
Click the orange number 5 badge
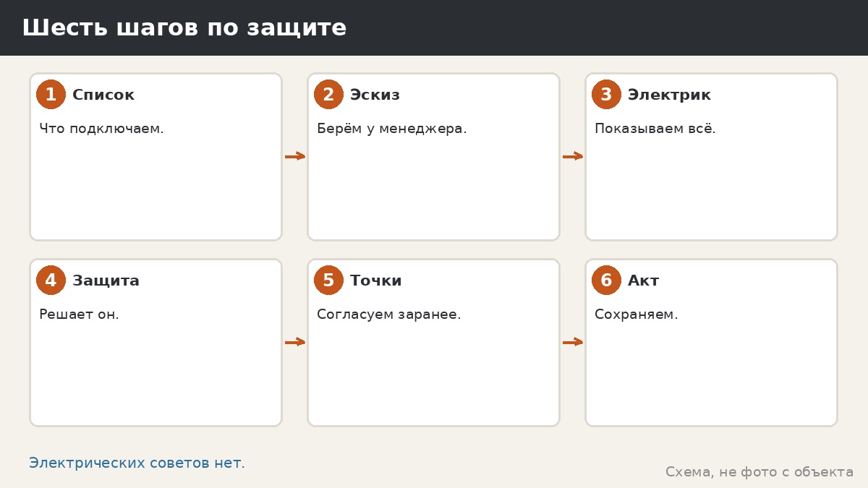click(328, 281)
